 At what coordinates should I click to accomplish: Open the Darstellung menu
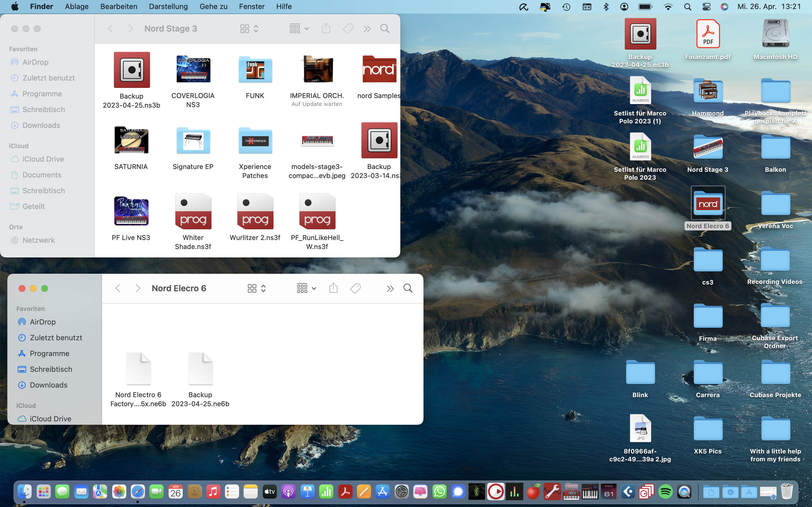point(168,6)
